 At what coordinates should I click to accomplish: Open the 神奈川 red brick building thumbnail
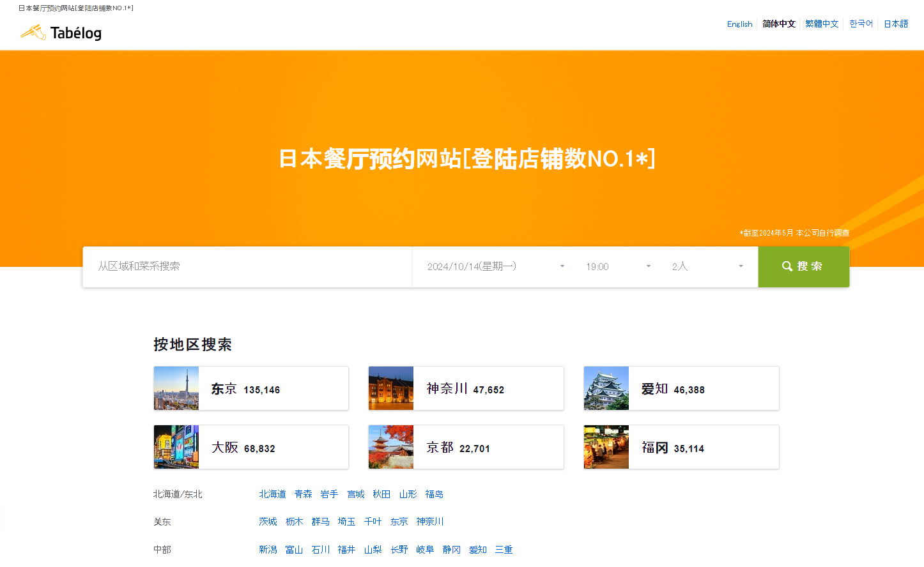tap(391, 388)
